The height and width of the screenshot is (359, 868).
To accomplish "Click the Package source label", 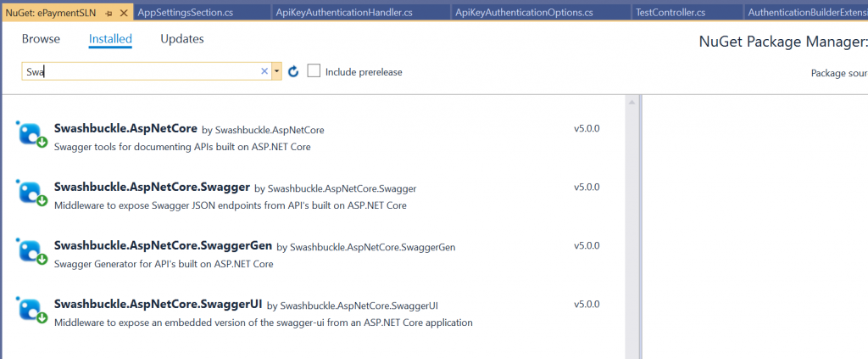I will pos(839,73).
